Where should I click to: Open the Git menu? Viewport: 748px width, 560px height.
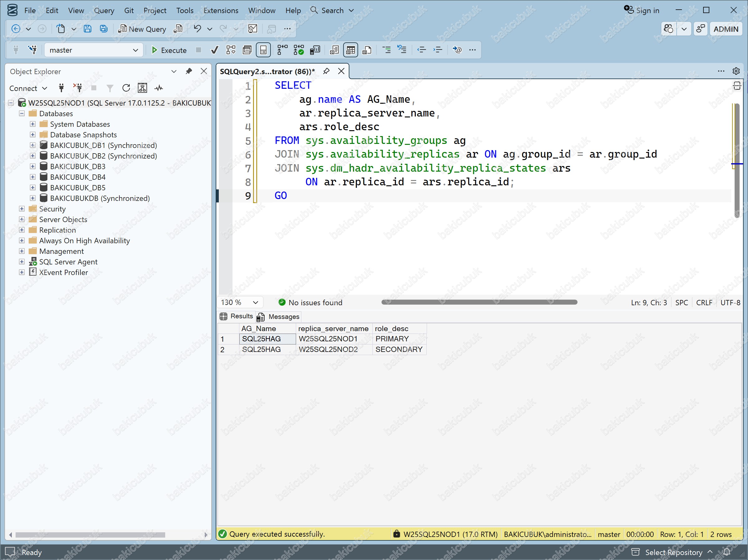[x=129, y=11]
